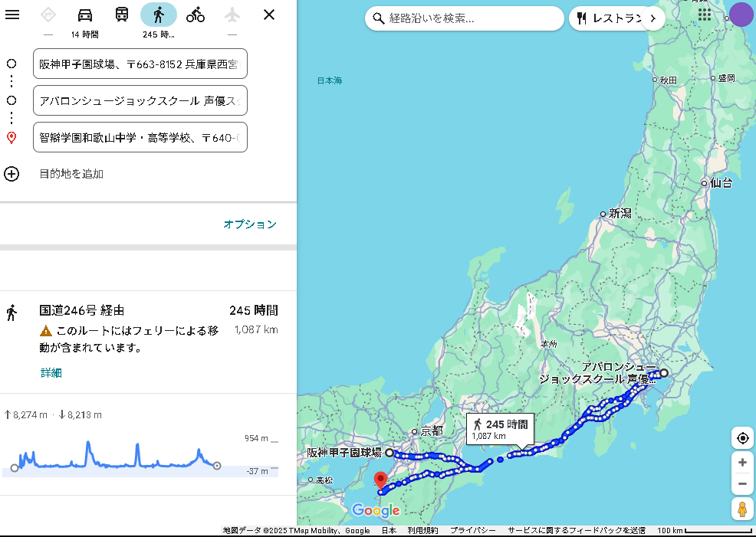This screenshot has height=537, width=756.
Task: Click the 1,087 km distance text
Action: coord(256,329)
